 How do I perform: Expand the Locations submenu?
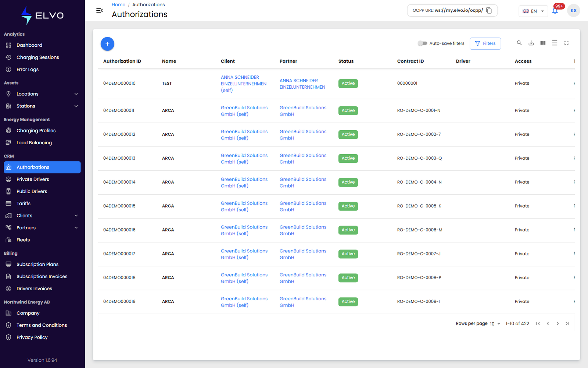(76, 94)
